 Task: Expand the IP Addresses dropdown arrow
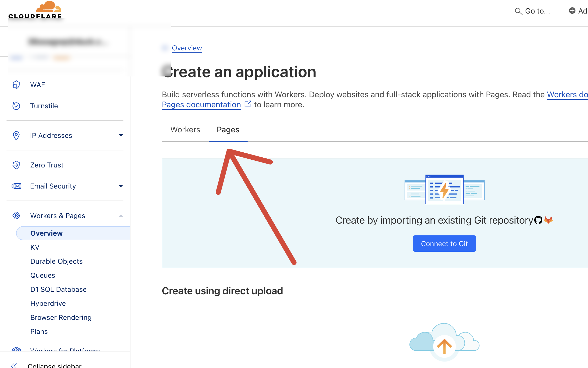[x=121, y=135]
